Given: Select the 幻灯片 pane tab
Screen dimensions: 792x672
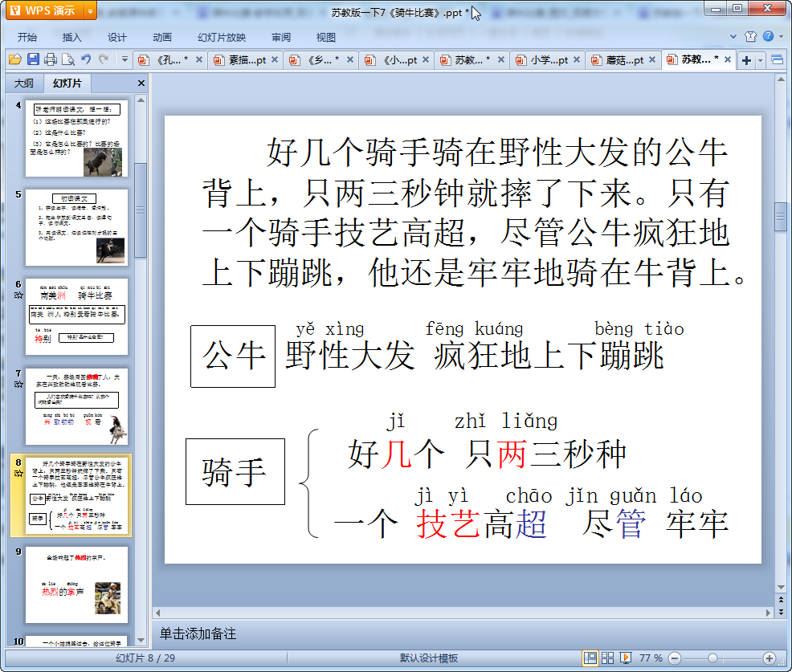Looking at the screenshot, I should click(x=67, y=83).
